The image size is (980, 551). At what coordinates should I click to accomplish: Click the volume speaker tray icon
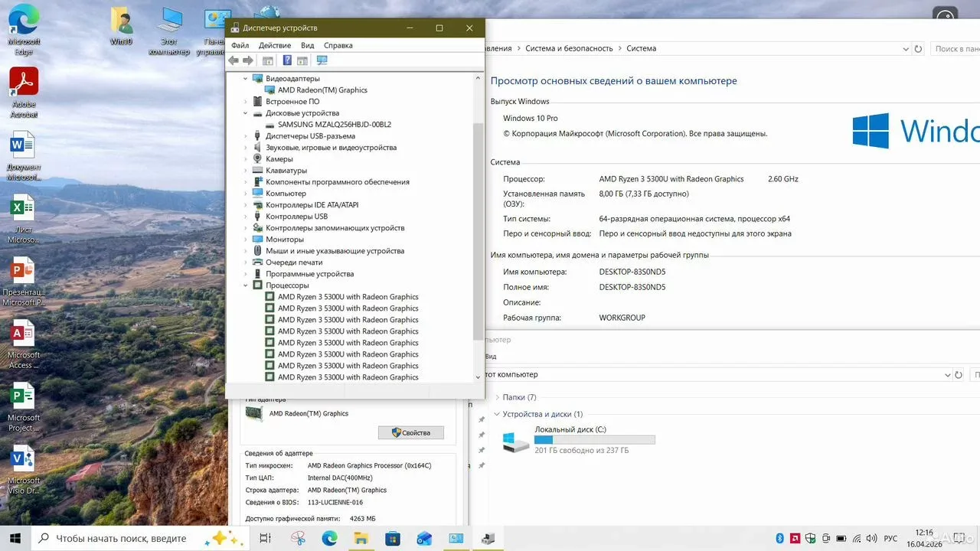[x=872, y=538]
